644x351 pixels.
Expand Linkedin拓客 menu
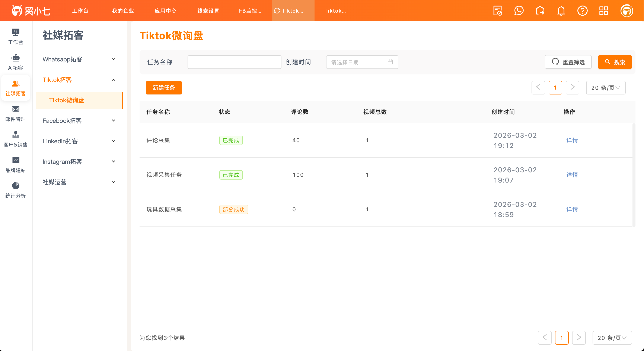pyautogui.click(x=80, y=141)
